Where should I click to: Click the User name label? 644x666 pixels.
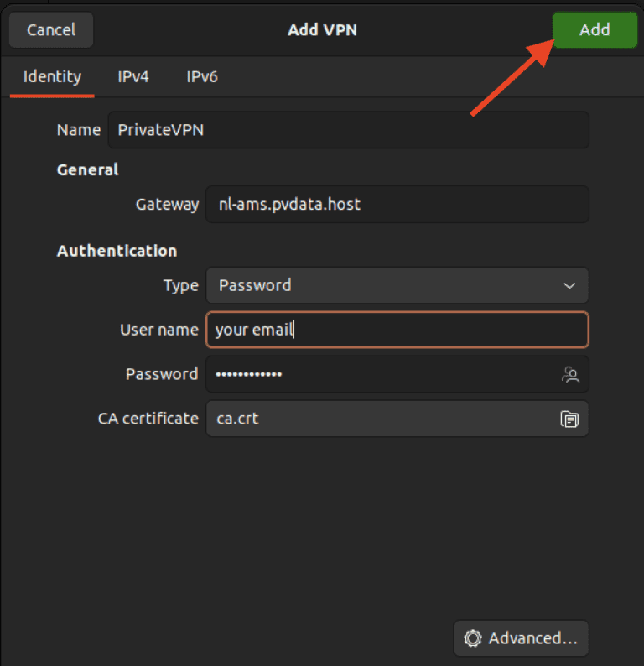(159, 330)
